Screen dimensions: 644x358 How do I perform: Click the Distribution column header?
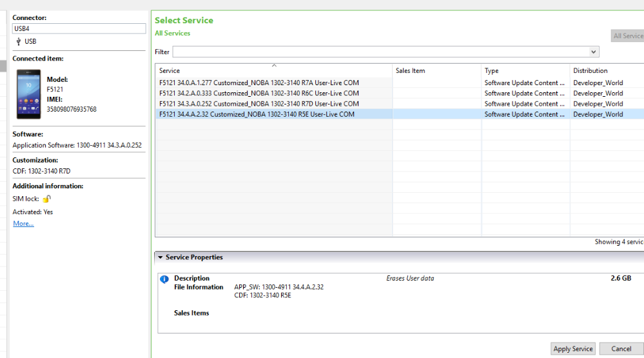point(607,70)
